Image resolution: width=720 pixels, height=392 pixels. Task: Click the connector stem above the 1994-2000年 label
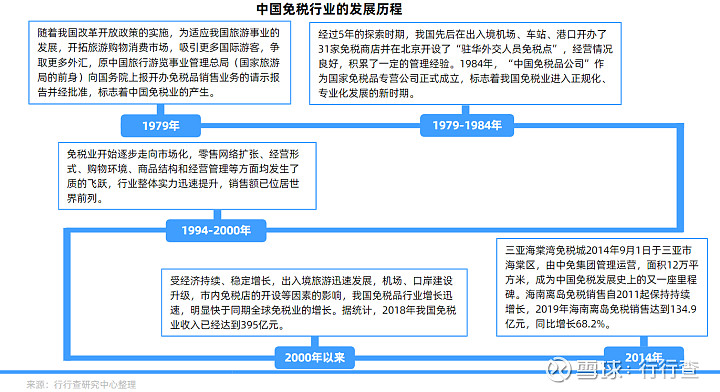coord(217,215)
